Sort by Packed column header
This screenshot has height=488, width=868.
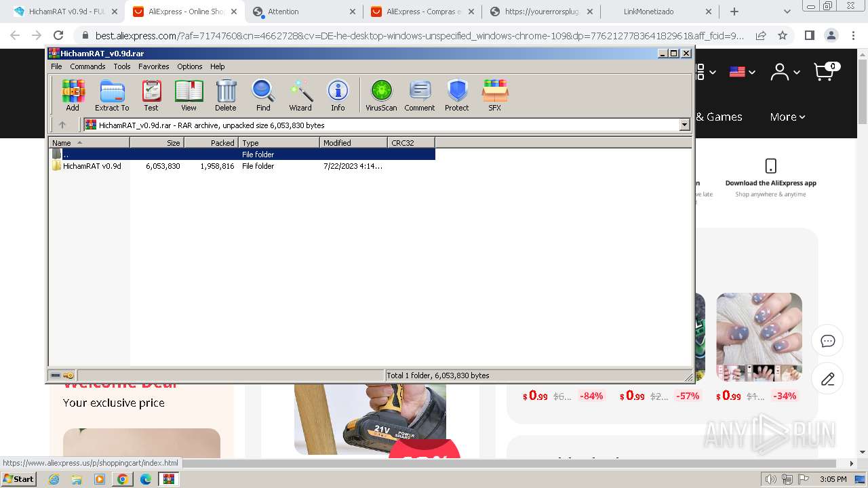[211, 142]
